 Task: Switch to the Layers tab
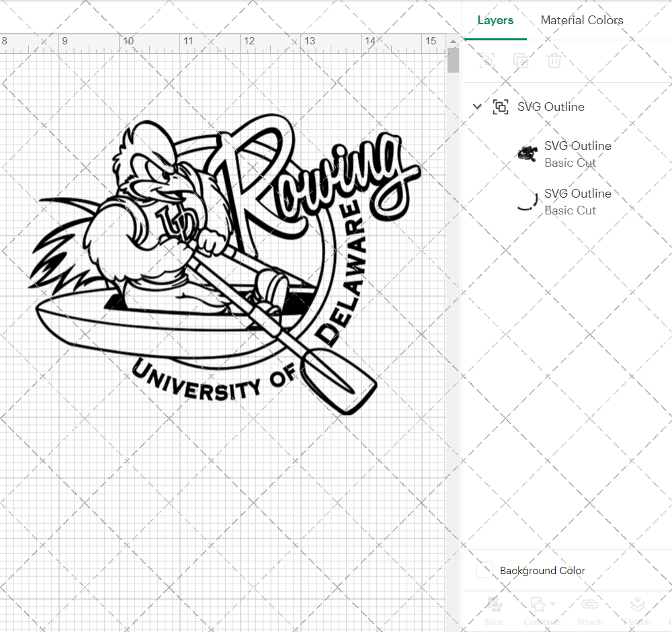pyautogui.click(x=495, y=20)
